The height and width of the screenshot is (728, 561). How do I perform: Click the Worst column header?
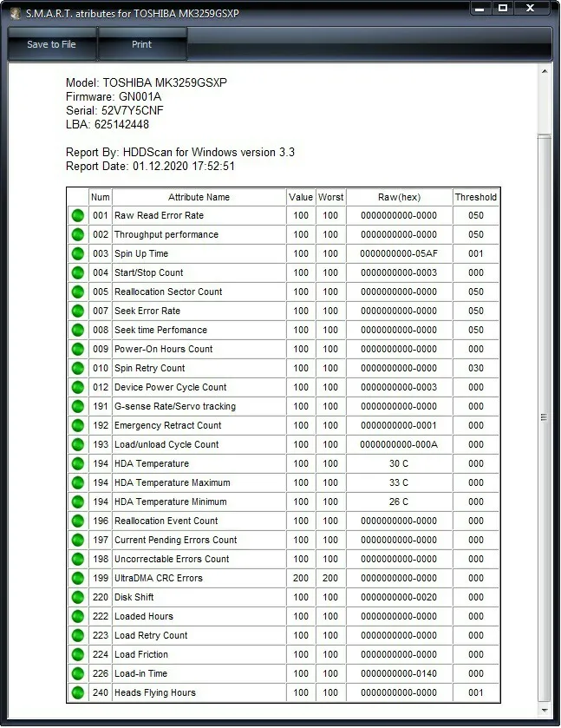(331, 197)
